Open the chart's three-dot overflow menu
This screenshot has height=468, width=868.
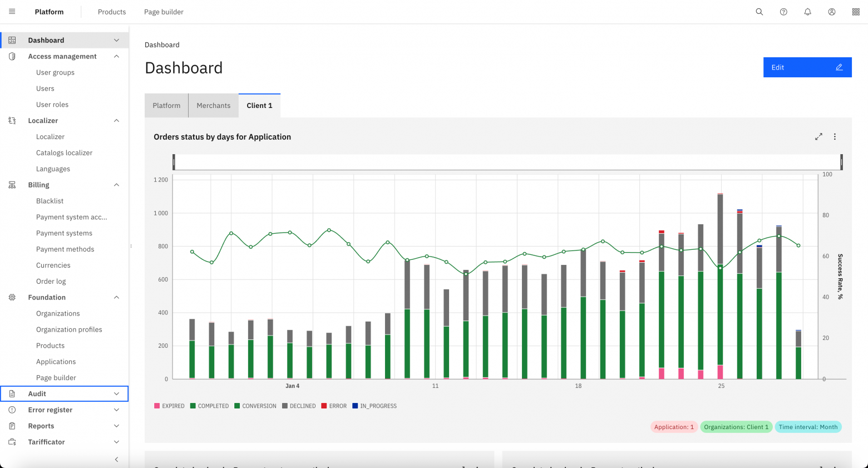pyautogui.click(x=835, y=137)
